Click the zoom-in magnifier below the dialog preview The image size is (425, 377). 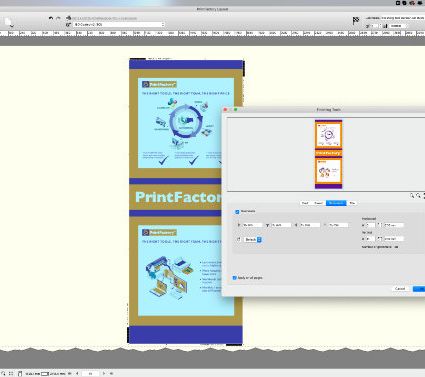point(412,196)
